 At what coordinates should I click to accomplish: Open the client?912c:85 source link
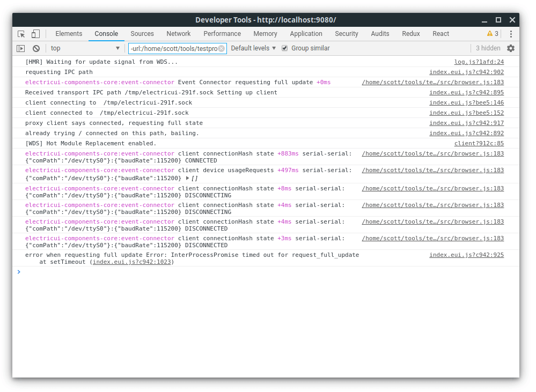pos(479,144)
